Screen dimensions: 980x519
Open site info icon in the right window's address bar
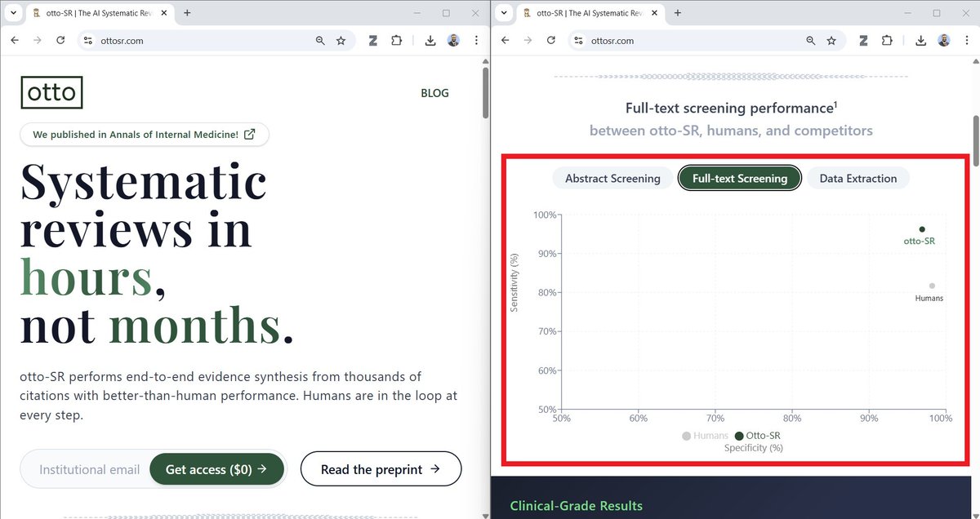(578, 41)
